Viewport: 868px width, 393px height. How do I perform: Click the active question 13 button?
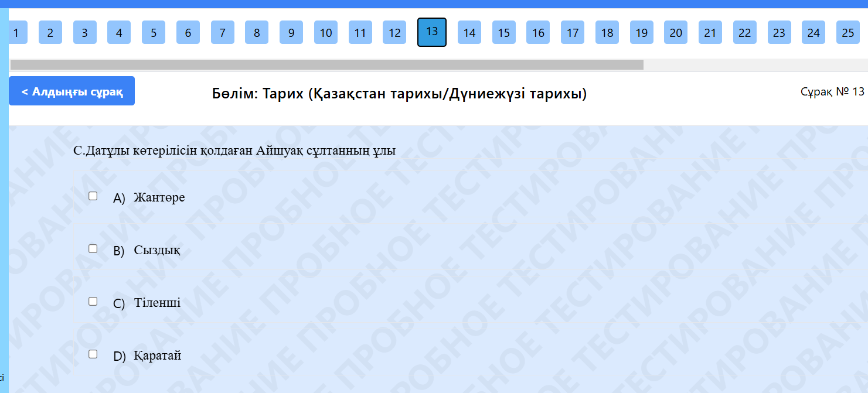coord(432,32)
